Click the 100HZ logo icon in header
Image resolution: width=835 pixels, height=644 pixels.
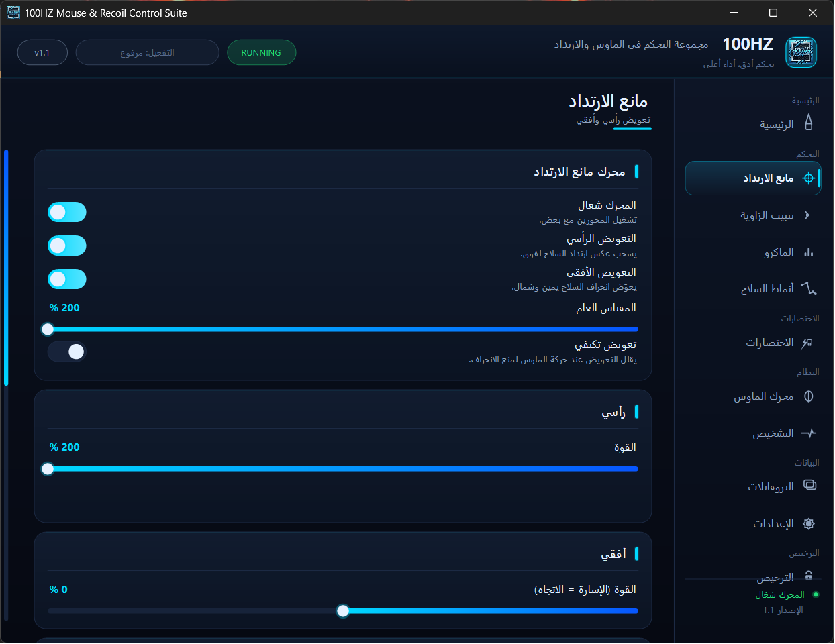[x=801, y=52]
